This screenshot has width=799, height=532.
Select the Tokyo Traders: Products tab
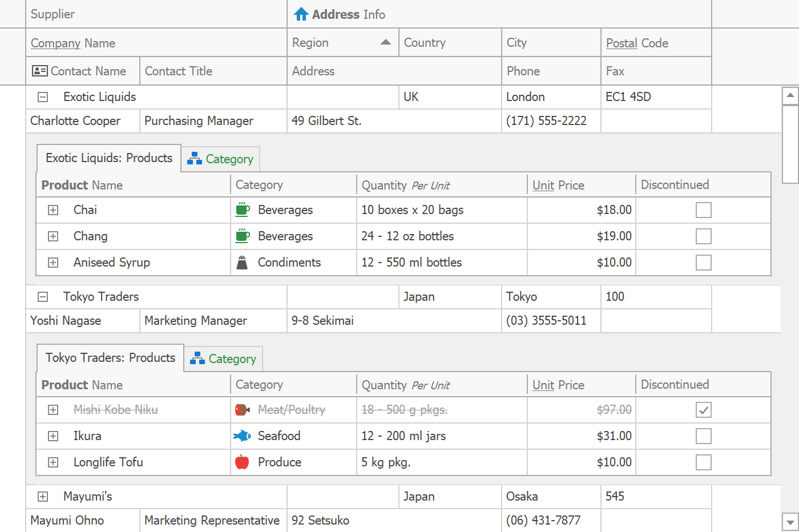click(x=110, y=358)
